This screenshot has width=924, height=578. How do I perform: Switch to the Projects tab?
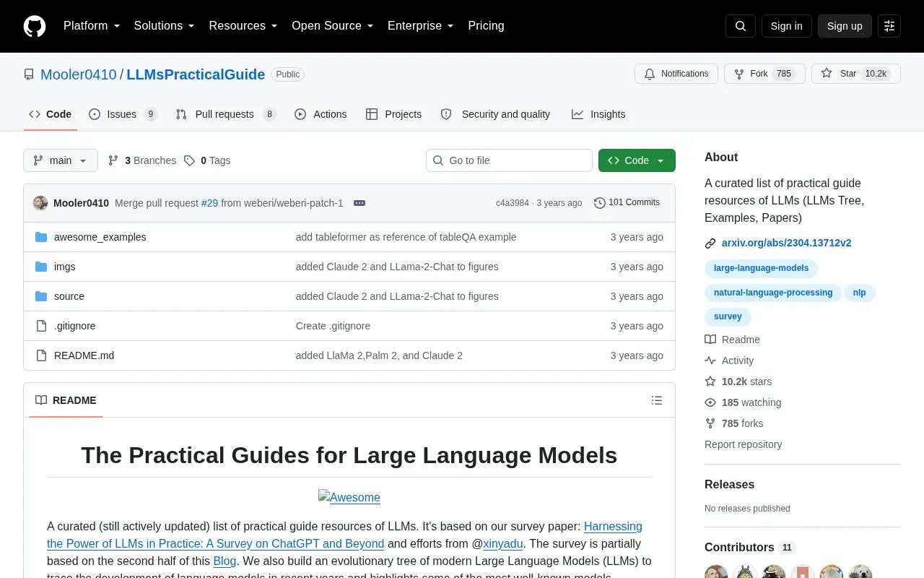click(393, 114)
